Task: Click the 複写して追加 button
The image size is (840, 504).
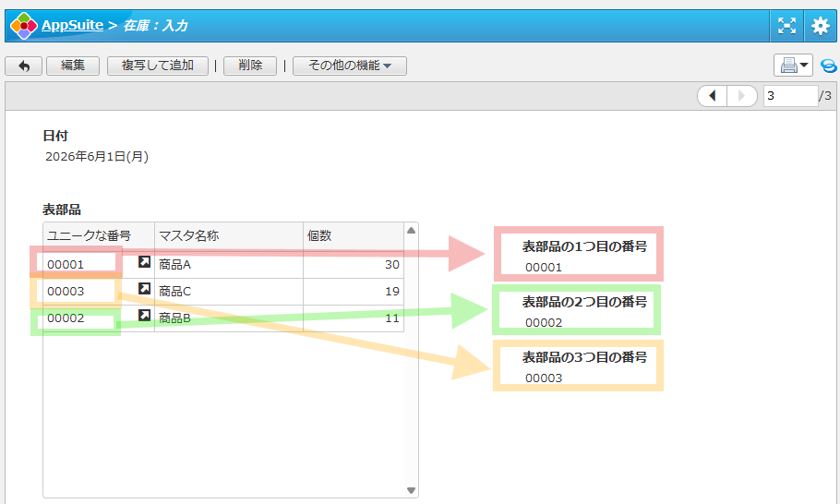Action: click(158, 66)
